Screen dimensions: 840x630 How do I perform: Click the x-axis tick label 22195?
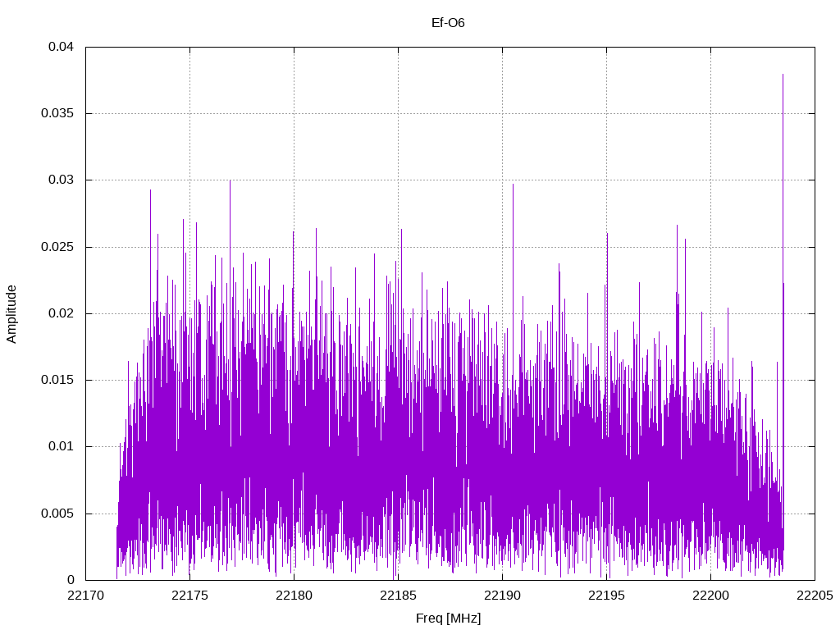[606, 596]
